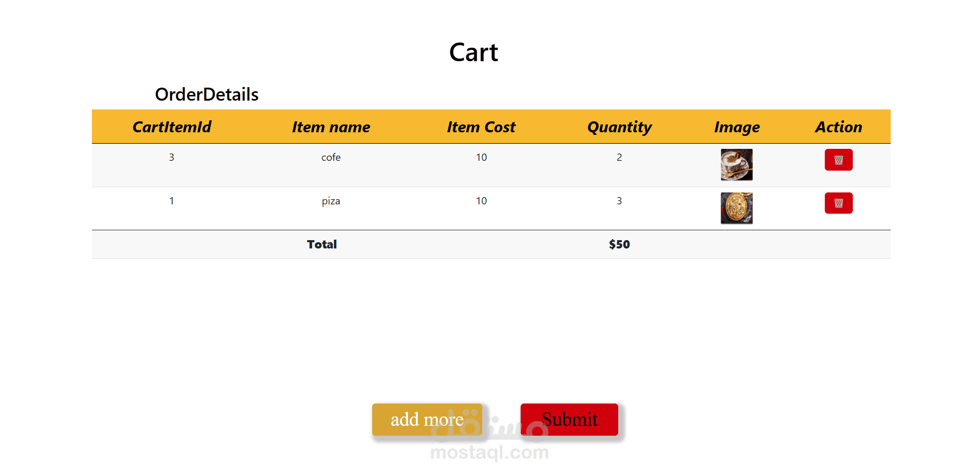Select the Image column header
Screen dimensions: 980x472
(x=737, y=127)
